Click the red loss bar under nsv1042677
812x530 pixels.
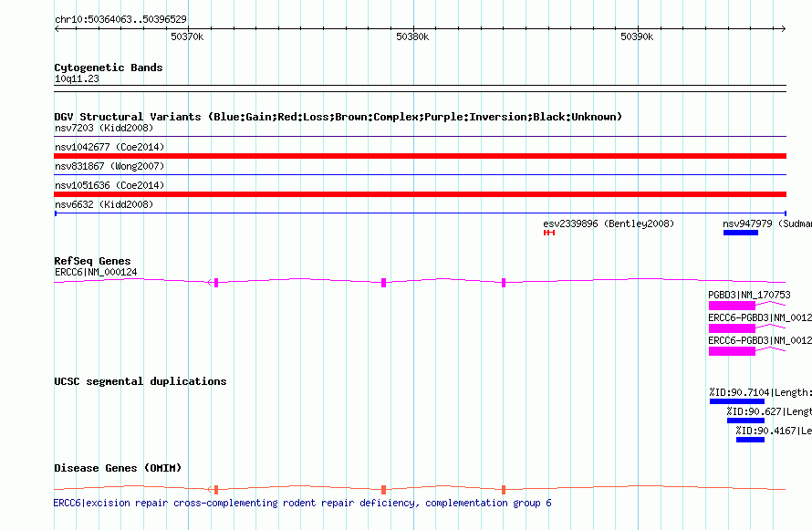click(420, 156)
